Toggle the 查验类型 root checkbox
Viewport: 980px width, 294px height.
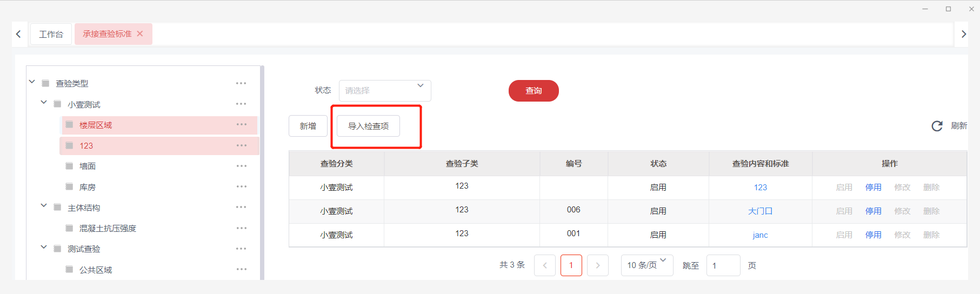pos(45,83)
